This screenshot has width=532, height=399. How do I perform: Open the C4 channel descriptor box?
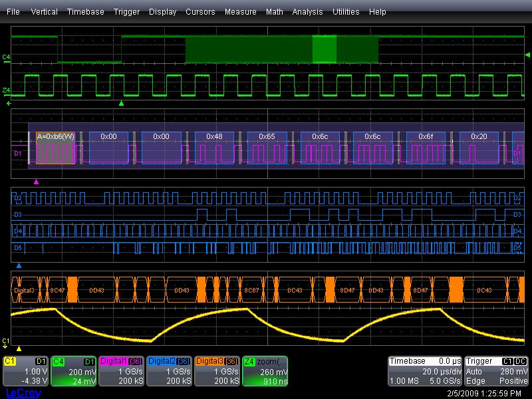click(x=73, y=370)
